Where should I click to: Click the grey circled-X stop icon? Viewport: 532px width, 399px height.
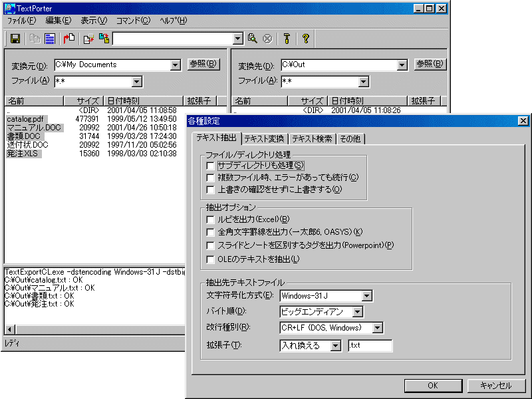point(268,39)
